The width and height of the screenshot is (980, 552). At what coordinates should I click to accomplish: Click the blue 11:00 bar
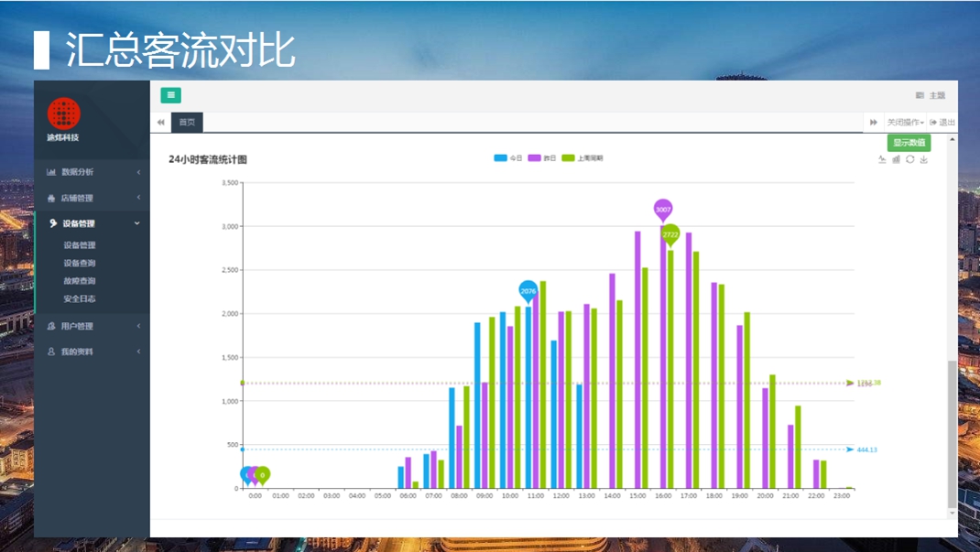[x=528, y=397]
